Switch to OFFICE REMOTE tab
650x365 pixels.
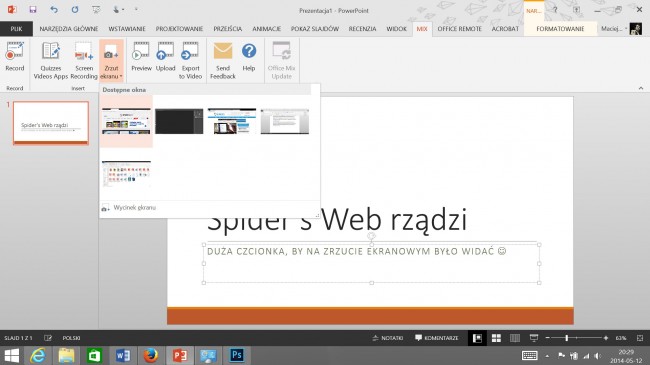click(459, 29)
